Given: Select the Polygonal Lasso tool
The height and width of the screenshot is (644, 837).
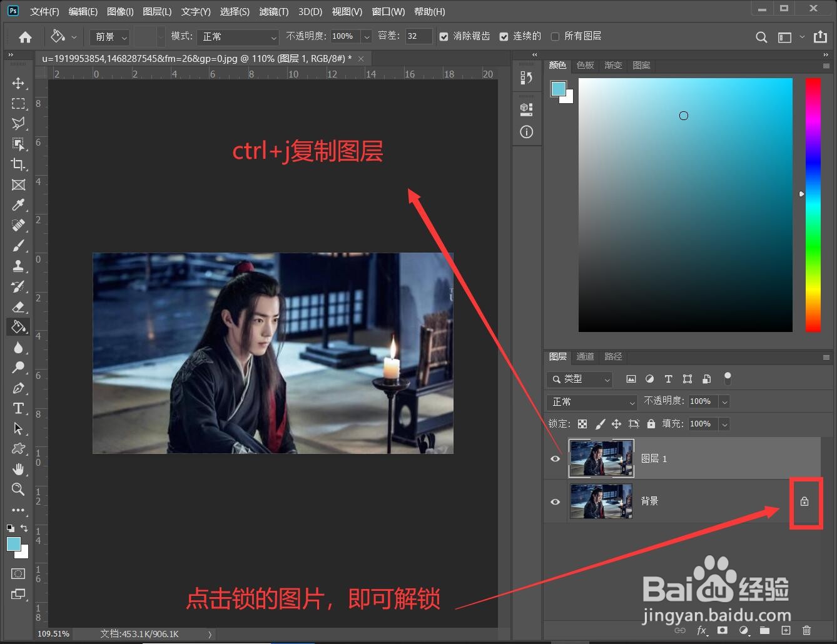Looking at the screenshot, I should point(18,124).
